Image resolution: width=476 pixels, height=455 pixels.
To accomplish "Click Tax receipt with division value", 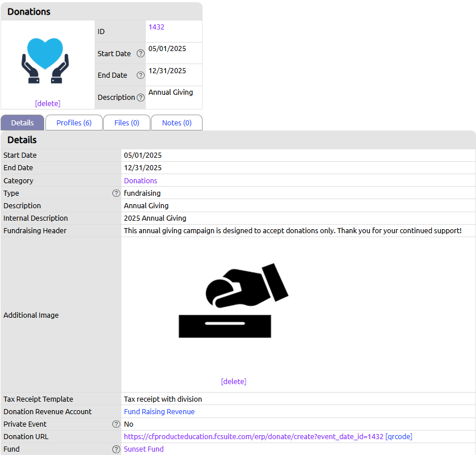I will point(163,399).
